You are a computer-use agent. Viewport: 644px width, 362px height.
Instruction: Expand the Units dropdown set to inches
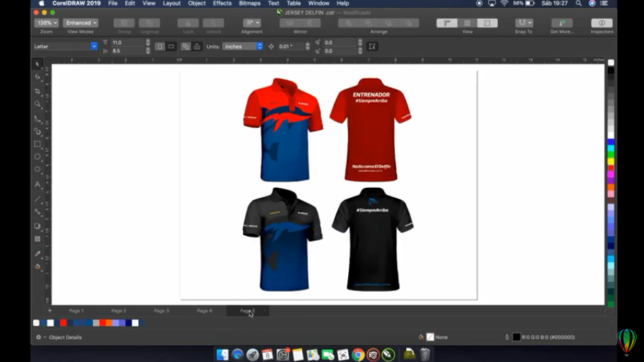tap(243, 47)
